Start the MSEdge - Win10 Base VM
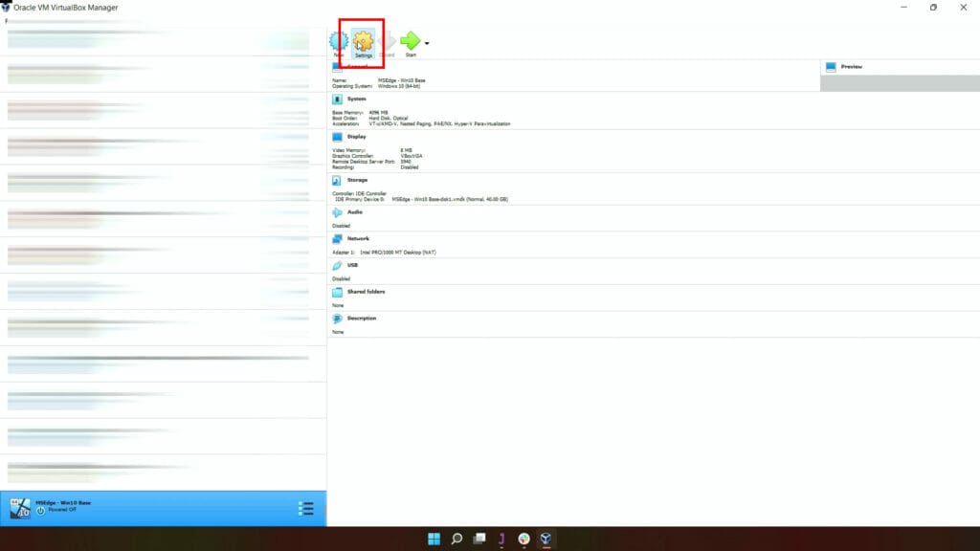980x551 pixels. pyautogui.click(x=412, y=42)
